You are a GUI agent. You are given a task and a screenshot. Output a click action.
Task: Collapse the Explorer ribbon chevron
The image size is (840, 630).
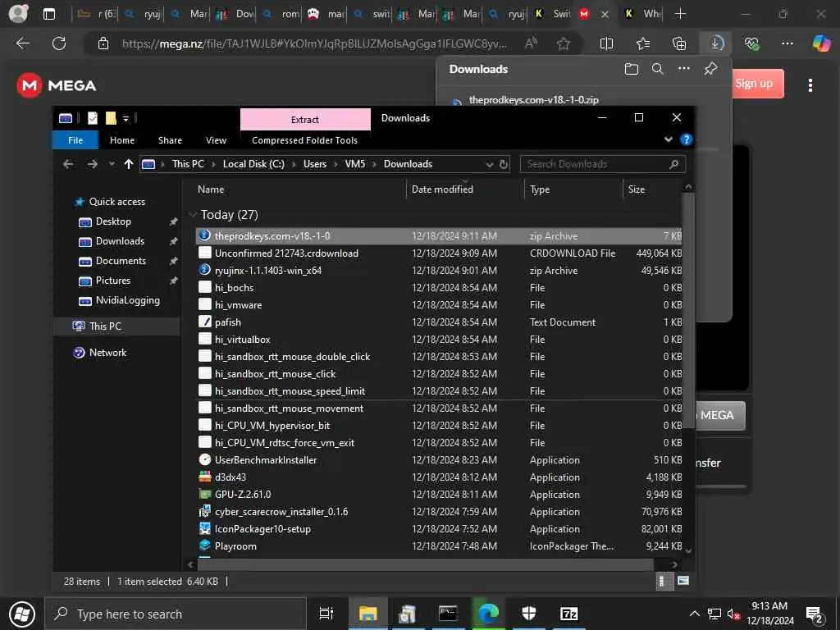pyautogui.click(x=669, y=139)
